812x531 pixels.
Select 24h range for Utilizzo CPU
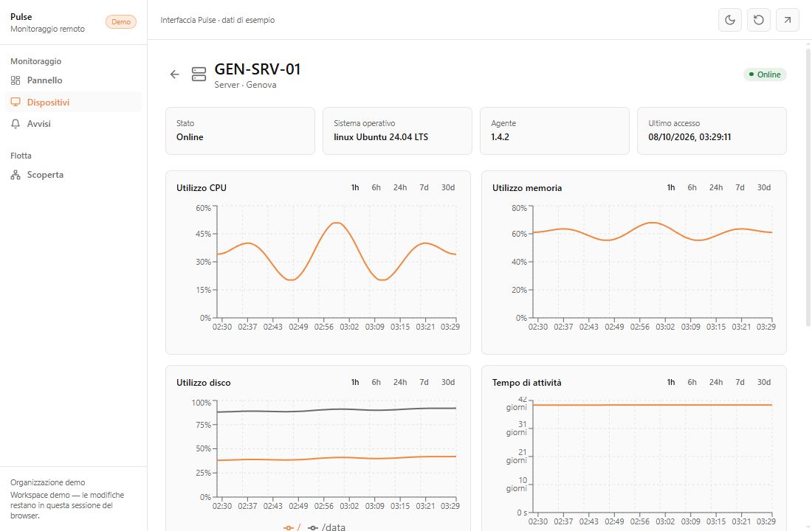click(400, 187)
